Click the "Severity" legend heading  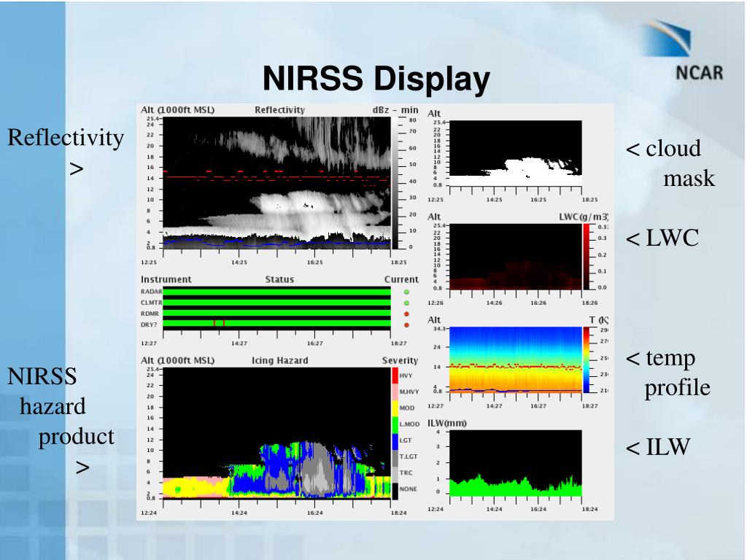(x=400, y=360)
